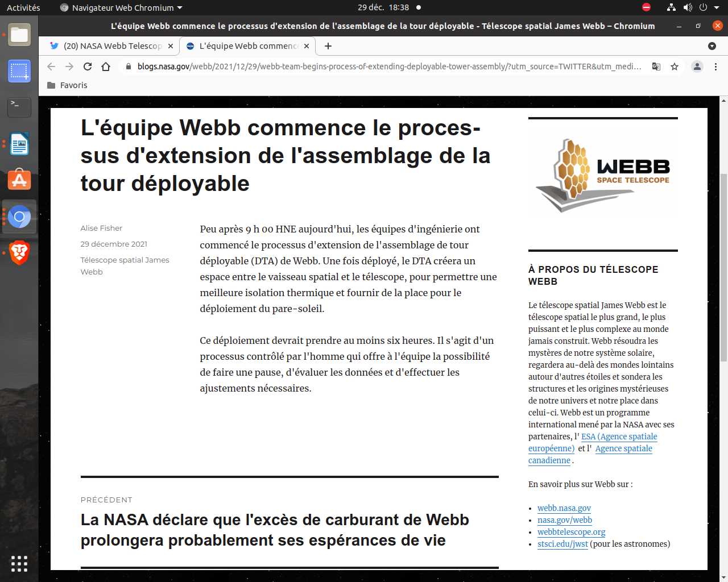Bookmark this page with the star
Image resolution: width=728 pixels, height=582 pixels.
675,66
